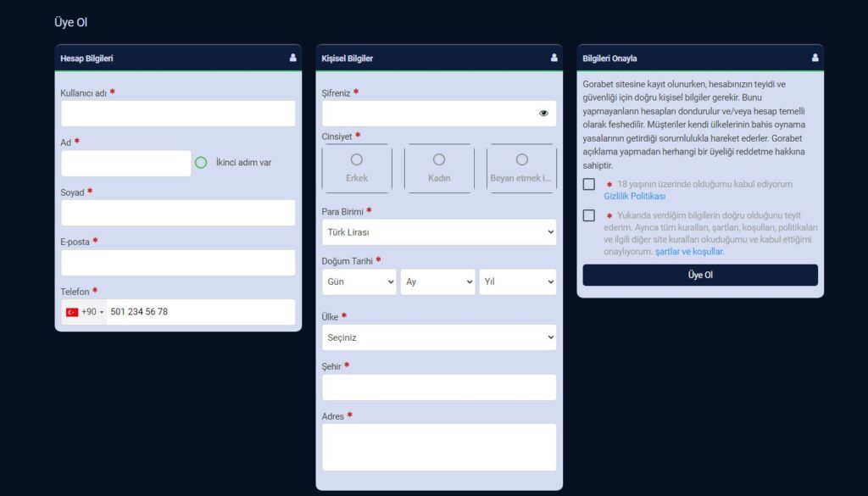868x496 pixels.
Task: Open the +90 country code selector
Action: click(x=85, y=312)
